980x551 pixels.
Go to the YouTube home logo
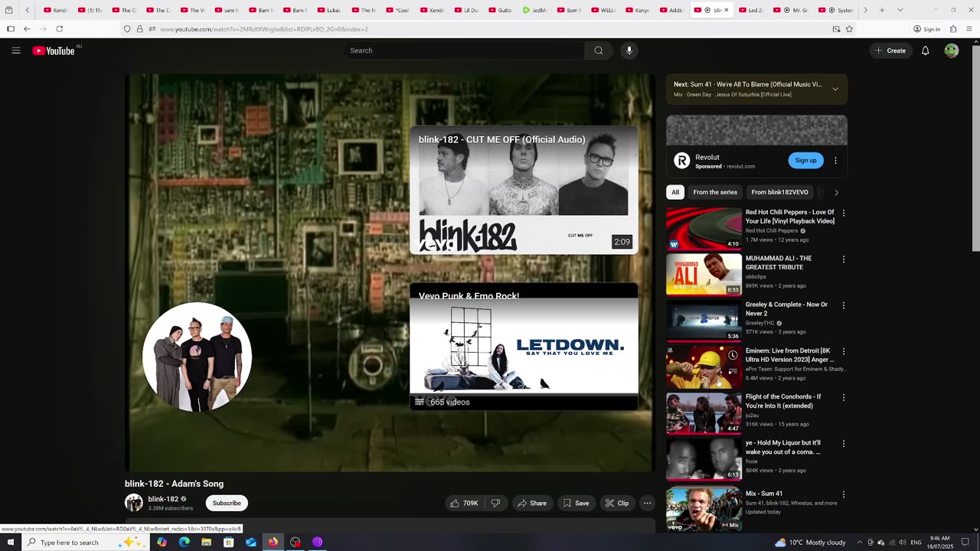[54, 51]
